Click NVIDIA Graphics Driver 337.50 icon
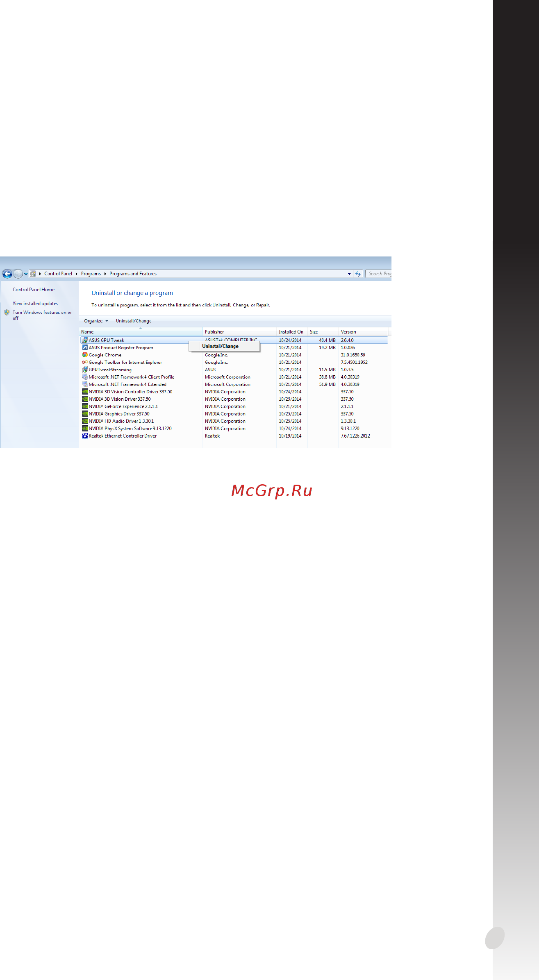Viewport: 539px width, 980px height. click(x=85, y=414)
